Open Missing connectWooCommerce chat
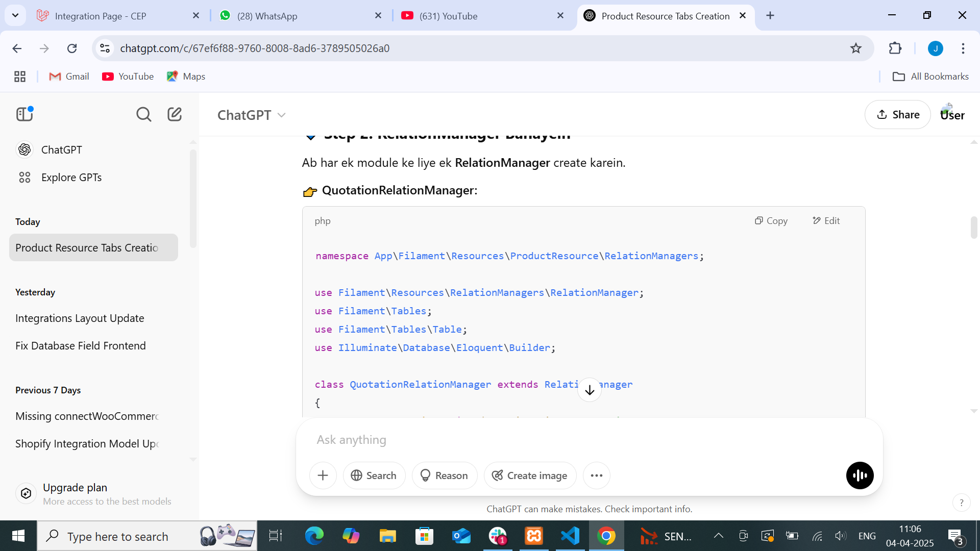Screen dimensions: 980x551 pyautogui.click(x=94, y=416)
